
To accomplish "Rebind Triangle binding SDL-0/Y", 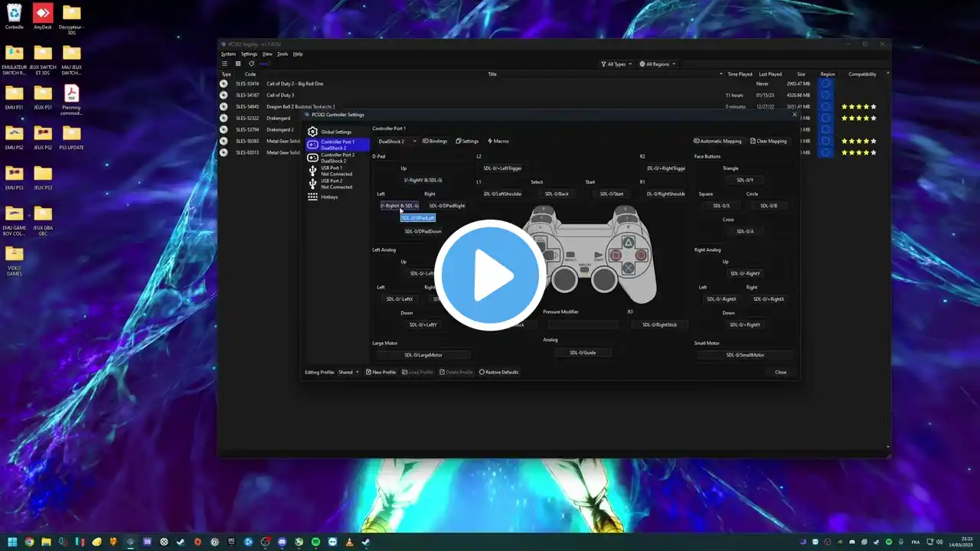I will 745,180.
